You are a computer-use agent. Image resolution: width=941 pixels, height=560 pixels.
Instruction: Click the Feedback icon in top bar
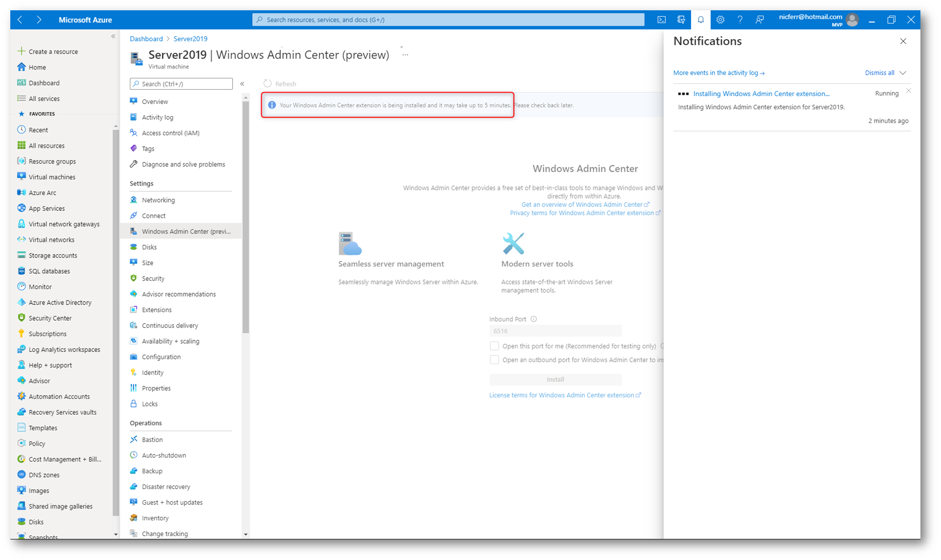click(x=759, y=20)
